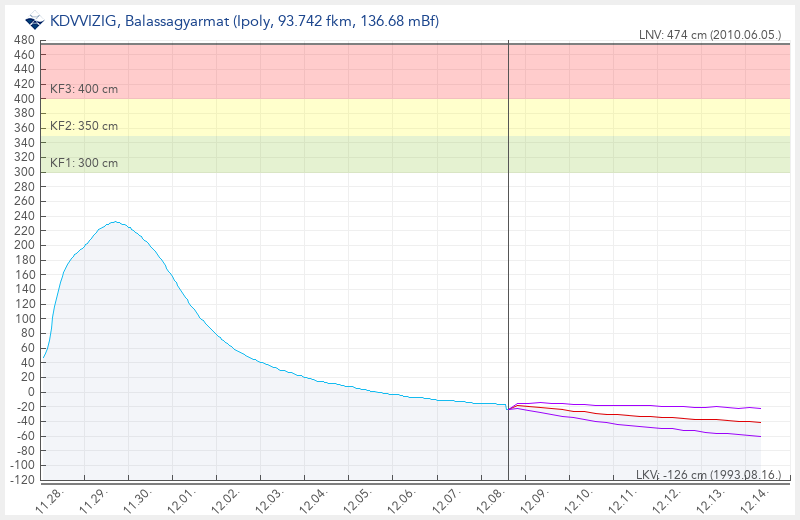Click the red forecast line
800x520 pixels.
point(640,415)
